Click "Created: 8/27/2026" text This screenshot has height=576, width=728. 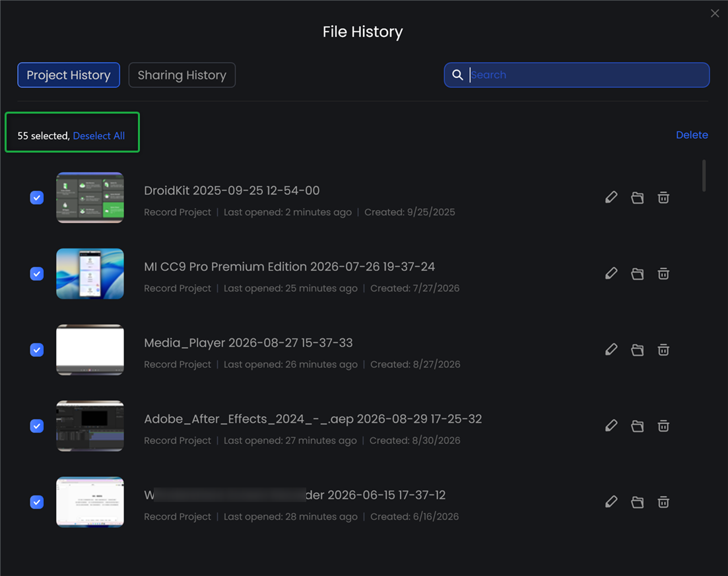415,365
